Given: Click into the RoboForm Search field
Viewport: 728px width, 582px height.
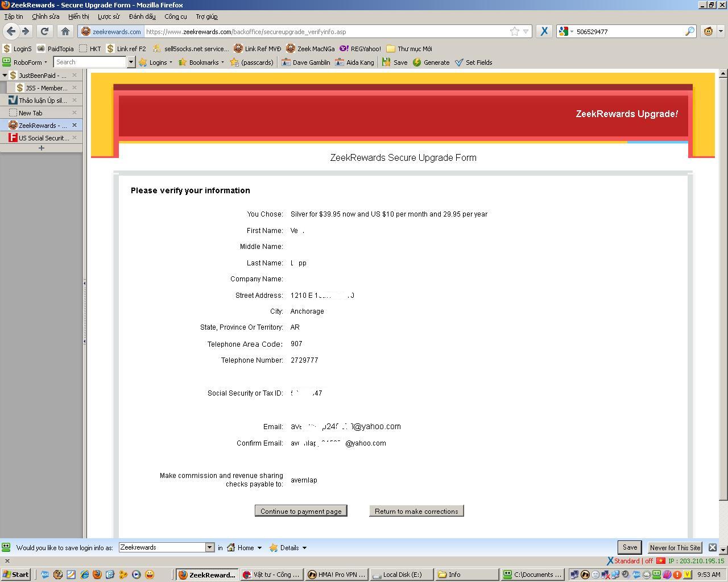Looking at the screenshot, I should [90, 62].
